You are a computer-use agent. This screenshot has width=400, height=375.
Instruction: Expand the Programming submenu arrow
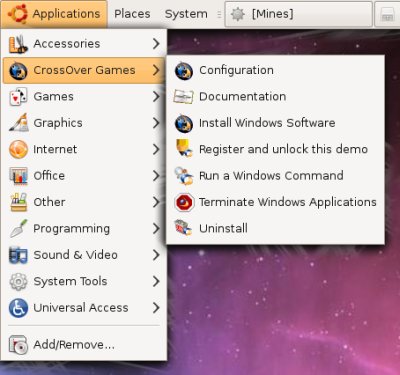[x=156, y=229]
